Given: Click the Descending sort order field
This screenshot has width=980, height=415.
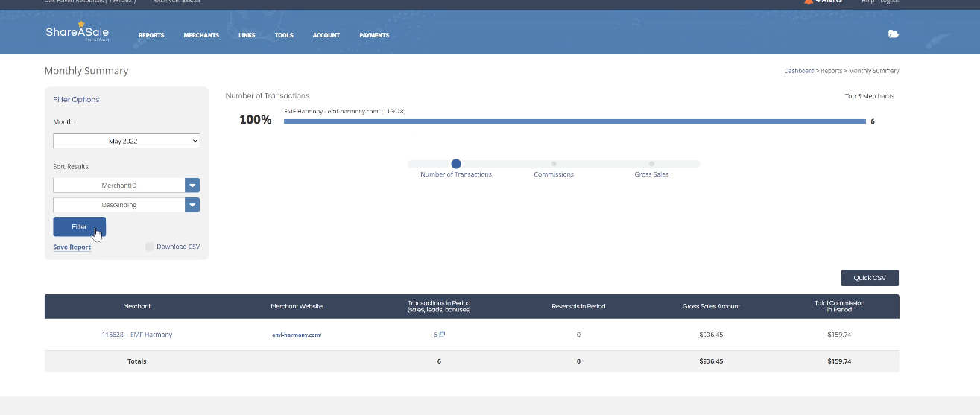Looking at the screenshot, I should click(x=118, y=205).
